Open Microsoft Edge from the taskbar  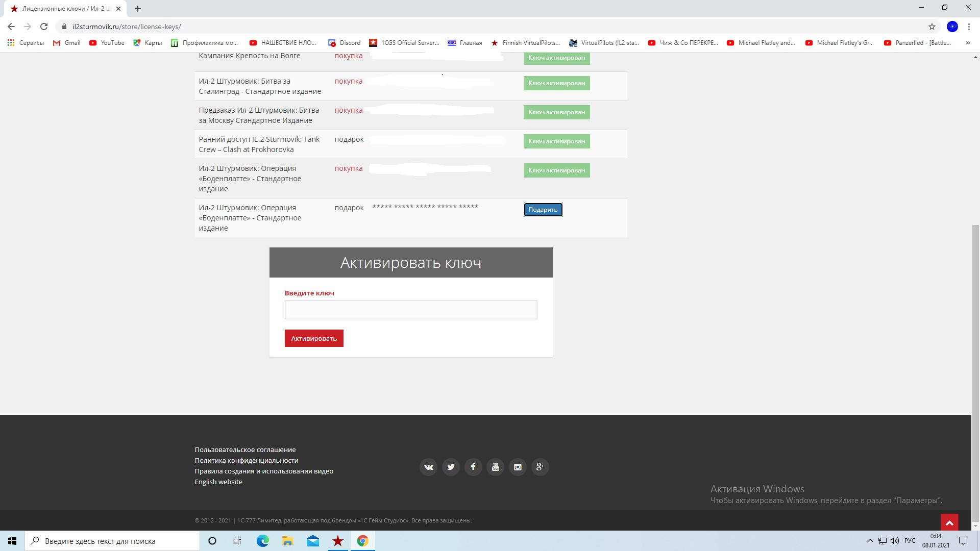tap(262, 541)
